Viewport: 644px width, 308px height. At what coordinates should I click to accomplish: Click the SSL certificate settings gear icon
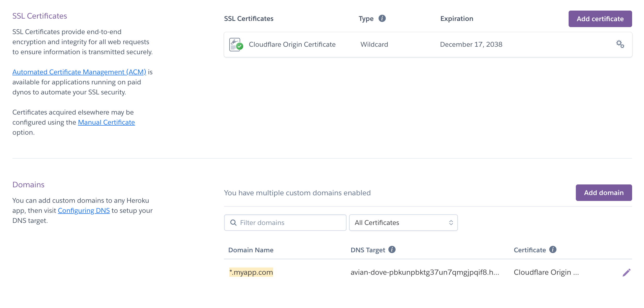[x=620, y=44]
